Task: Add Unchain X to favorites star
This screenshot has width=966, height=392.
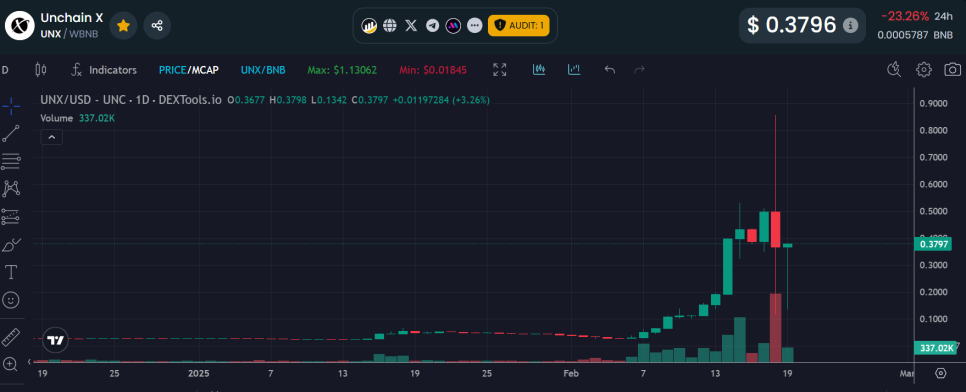Action: [x=123, y=25]
